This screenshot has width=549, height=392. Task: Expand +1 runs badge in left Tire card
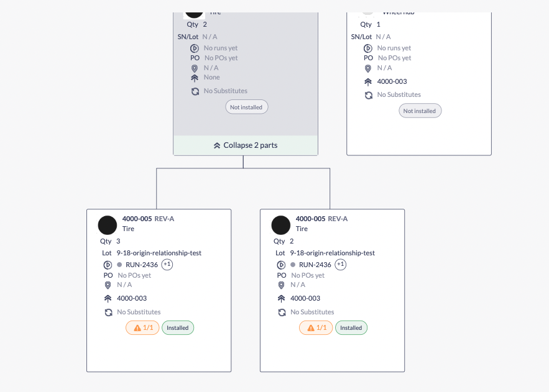167,265
